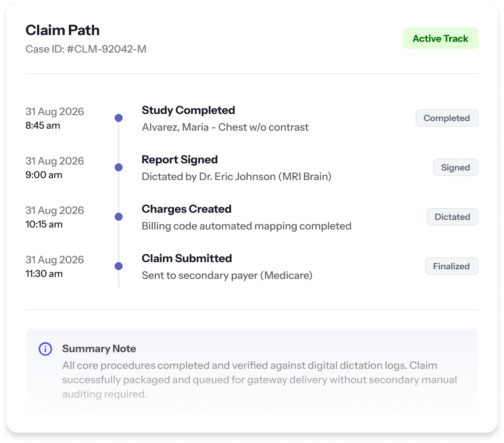Open the Claim Submitted event title

pos(187,259)
